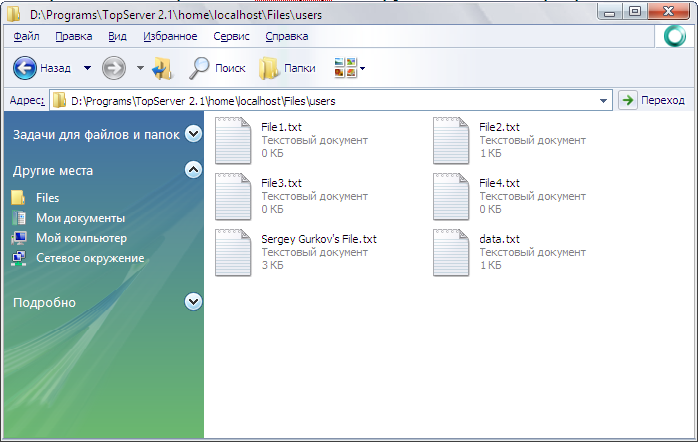Open the Сетевое окружение link
Image resolution: width=698 pixels, height=442 pixels.
point(90,258)
